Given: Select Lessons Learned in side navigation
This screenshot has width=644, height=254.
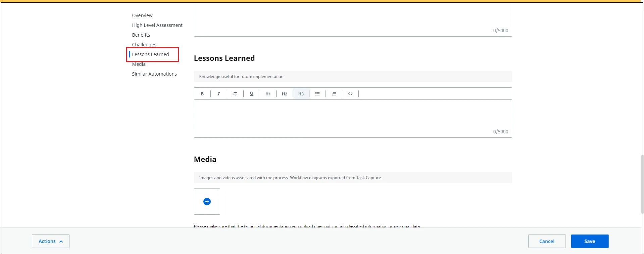Looking at the screenshot, I should coord(150,54).
